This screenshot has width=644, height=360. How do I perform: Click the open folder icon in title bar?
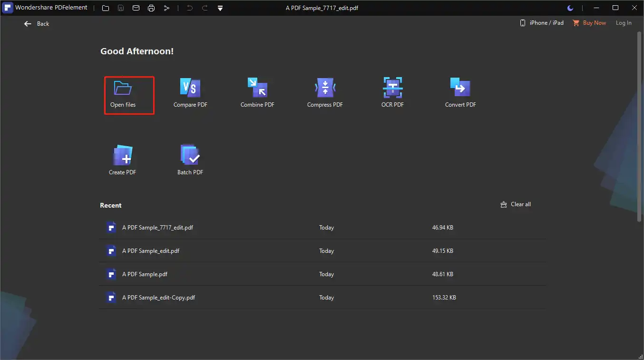coord(106,8)
